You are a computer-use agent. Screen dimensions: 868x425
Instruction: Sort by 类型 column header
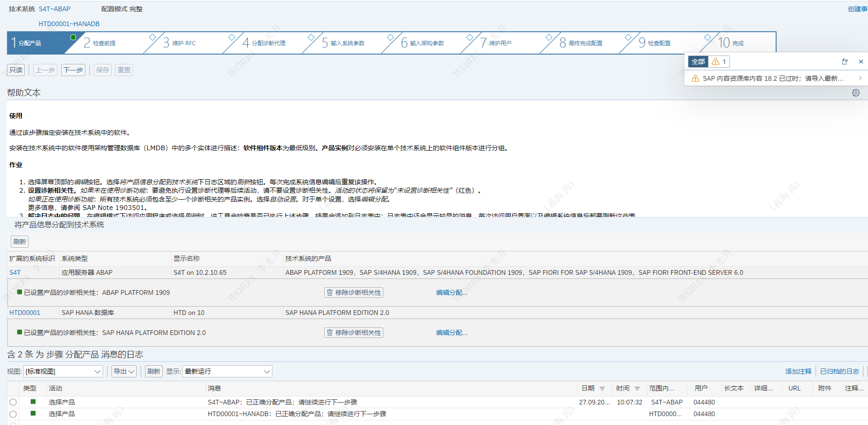pyautogui.click(x=30, y=388)
